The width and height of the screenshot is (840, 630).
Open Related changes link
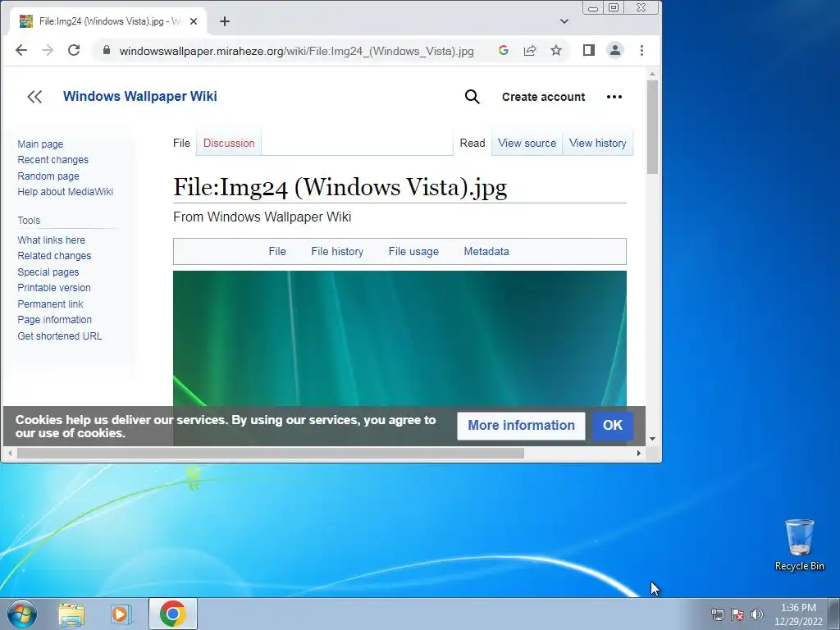click(54, 256)
